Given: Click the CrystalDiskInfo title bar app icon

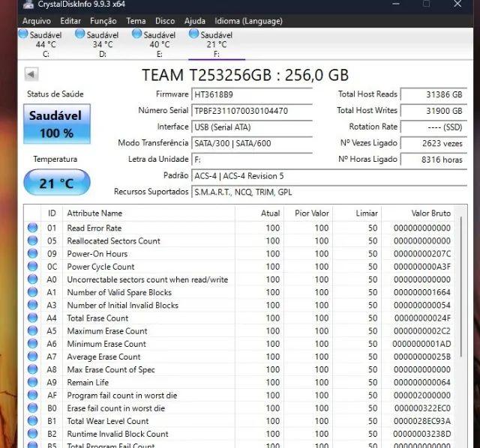Looking at the screenshot, I should (x=28, y=4).
